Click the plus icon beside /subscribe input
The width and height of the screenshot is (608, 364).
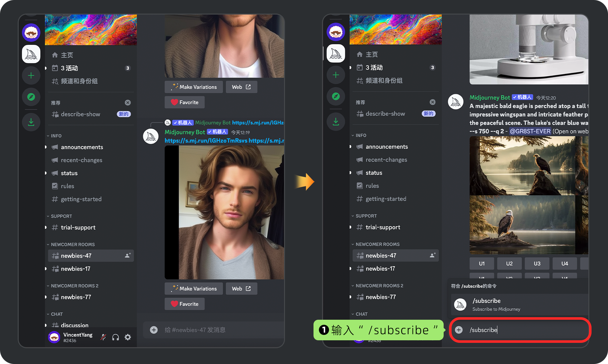click(x=459, y=330)
